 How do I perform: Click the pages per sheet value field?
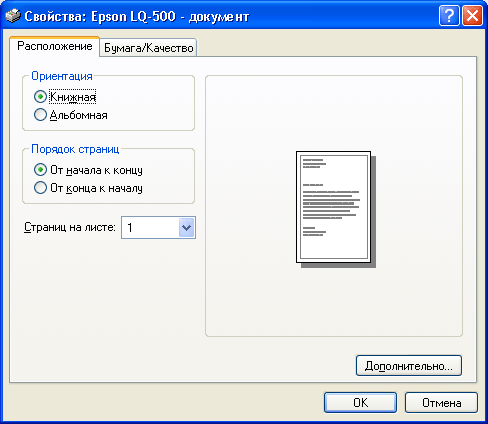[150, 228]
